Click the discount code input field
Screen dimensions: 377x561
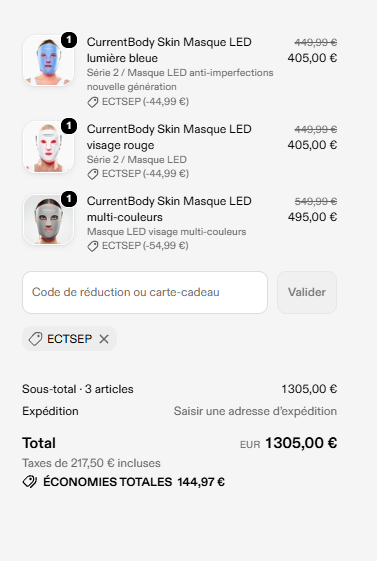(145, 292)
